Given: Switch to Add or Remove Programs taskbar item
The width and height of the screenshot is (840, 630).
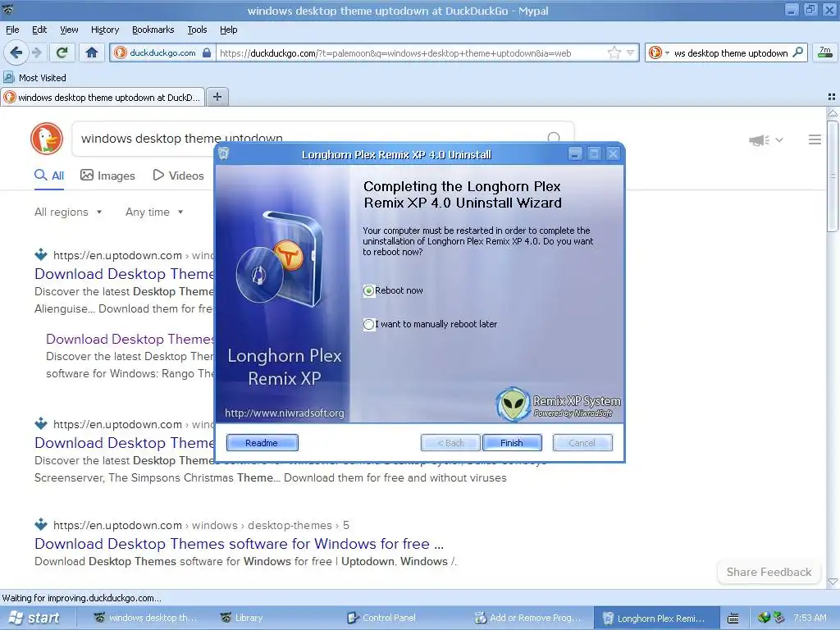Looking at the screenshot, I should click(528, 618).
